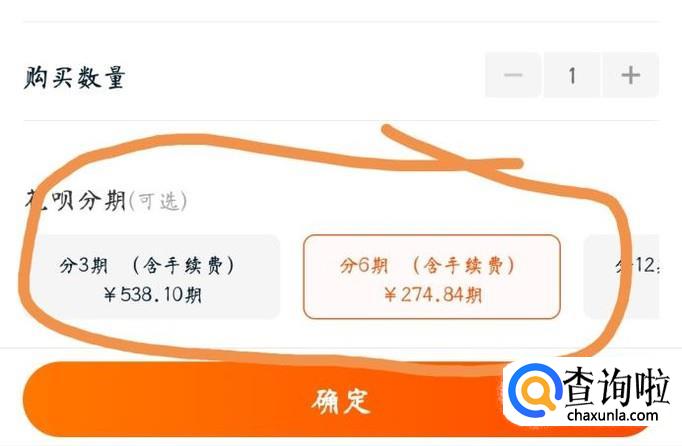Screen dimensions: 682x446
Task: Increase purchase quantity with plus button
Action: (x=630, y=75)
